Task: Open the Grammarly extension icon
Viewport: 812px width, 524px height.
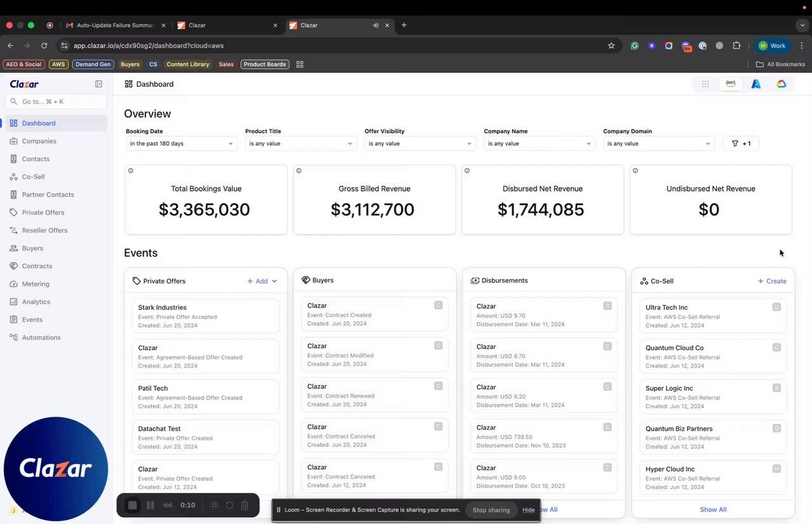Action: (634, 46)
